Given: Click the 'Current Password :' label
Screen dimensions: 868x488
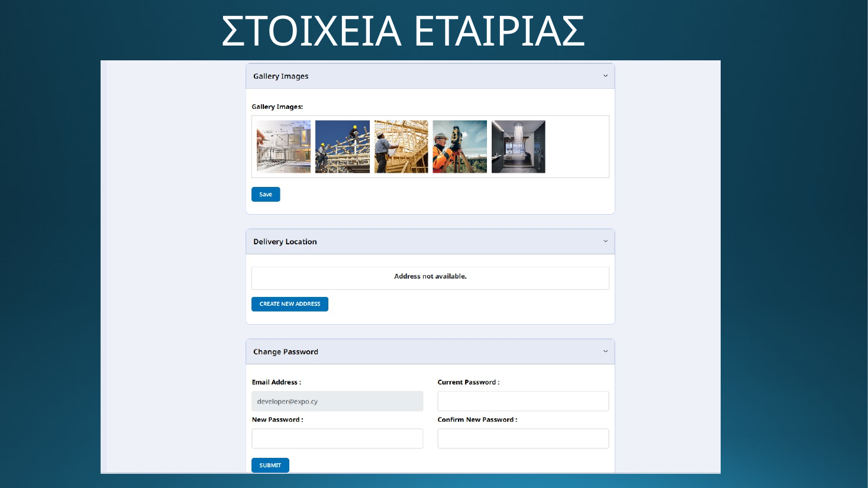Looking at the screenshot, I should point(469,383).
